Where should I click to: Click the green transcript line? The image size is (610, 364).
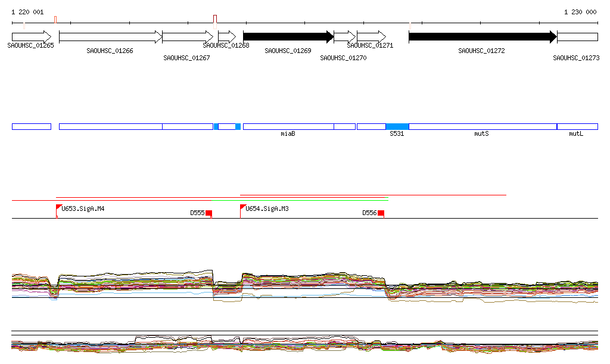point(300,200)
